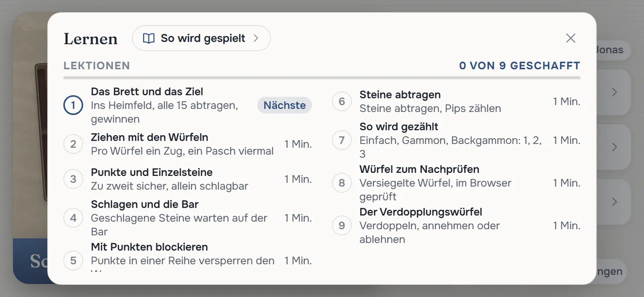Select lesson number 4 circle
Viewport: 644px width, 297px height.
click(73, 218)
